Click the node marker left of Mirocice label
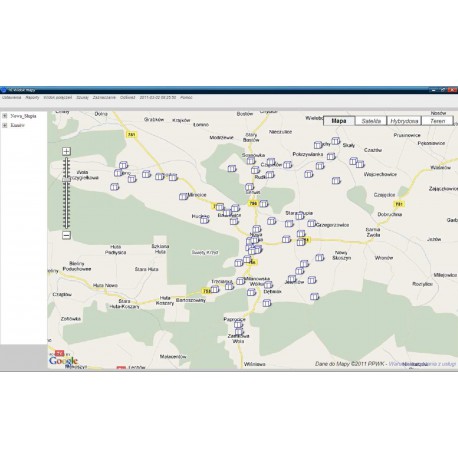Viewport: 458px width, 458px height. (183, 197)
